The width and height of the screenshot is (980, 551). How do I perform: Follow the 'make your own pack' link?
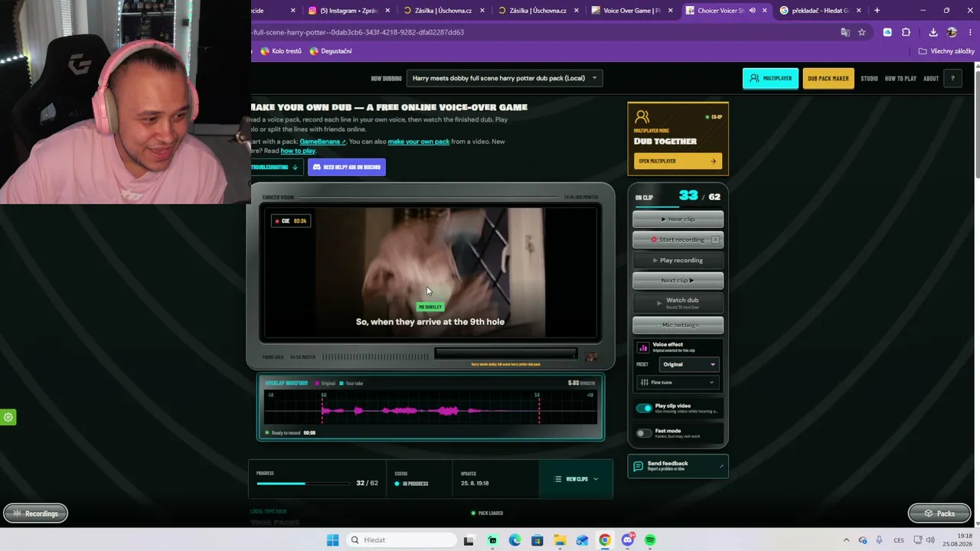(x=419, y=142)
